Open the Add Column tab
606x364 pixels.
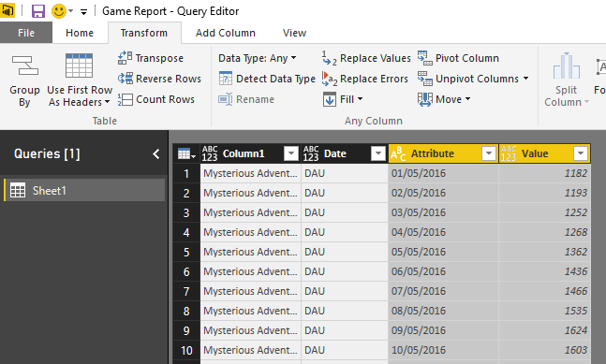(x=226, y=33)
